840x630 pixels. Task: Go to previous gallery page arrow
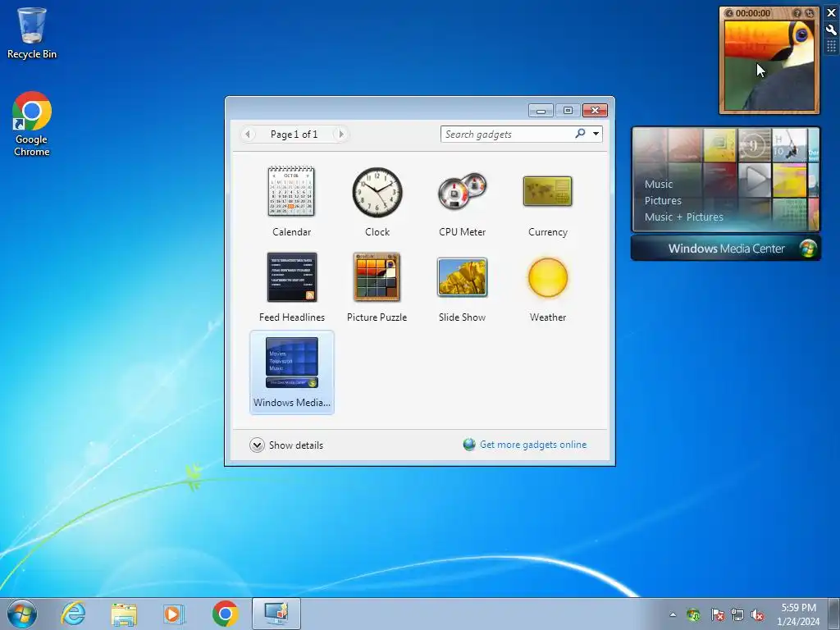tap(248, 134)
